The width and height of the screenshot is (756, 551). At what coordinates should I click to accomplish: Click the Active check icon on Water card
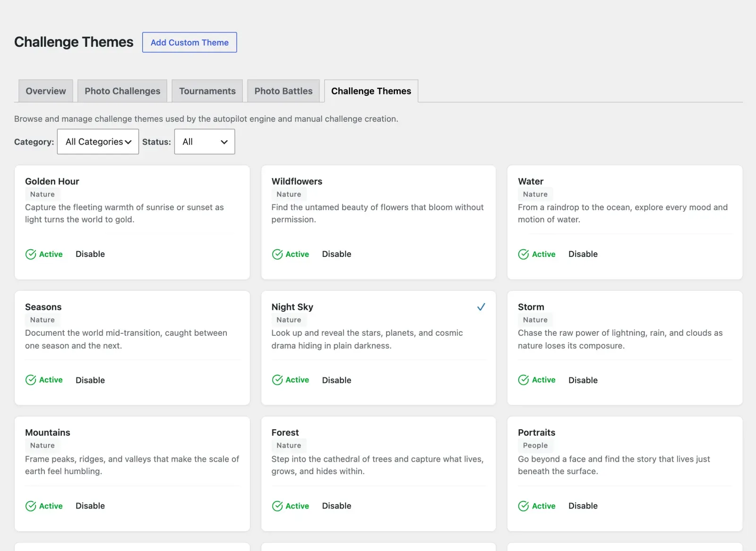coord(524,254)
